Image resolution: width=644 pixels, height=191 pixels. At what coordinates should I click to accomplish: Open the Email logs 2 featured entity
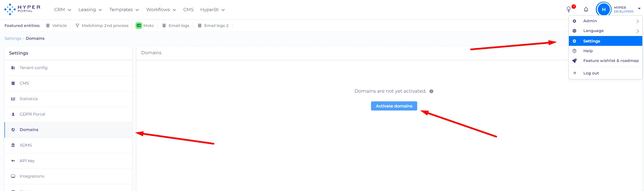213,26
